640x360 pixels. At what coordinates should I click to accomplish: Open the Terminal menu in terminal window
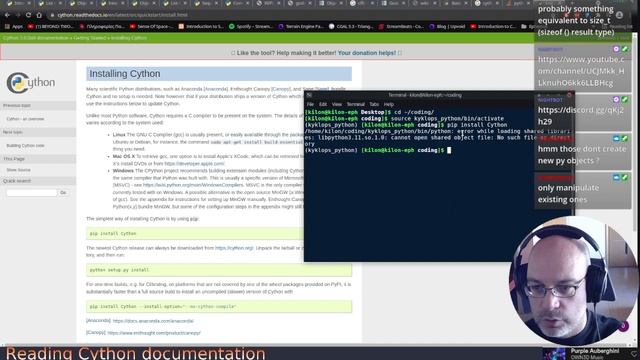(x=356, y=104)
